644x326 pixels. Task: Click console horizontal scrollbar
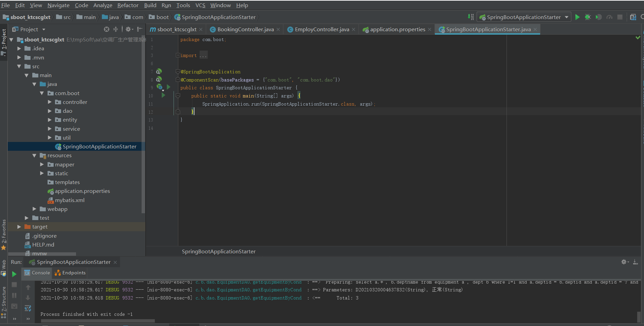[98, 321]
